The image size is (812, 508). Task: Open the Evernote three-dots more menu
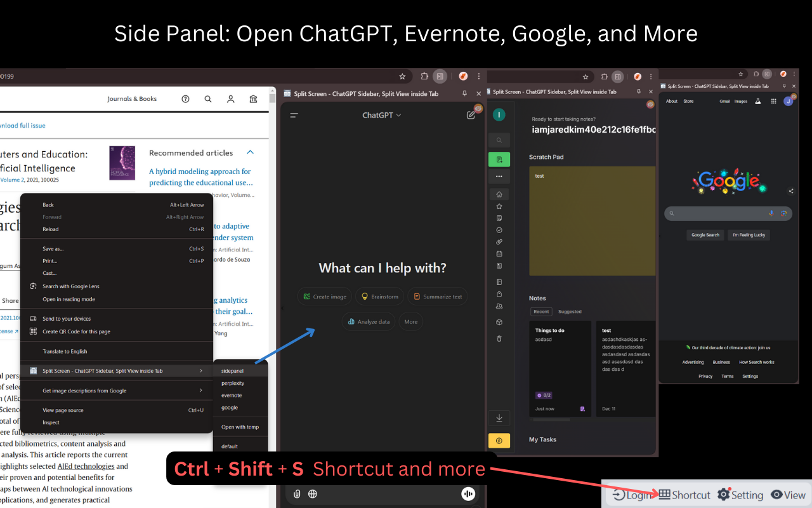click(x=499, y=176)
